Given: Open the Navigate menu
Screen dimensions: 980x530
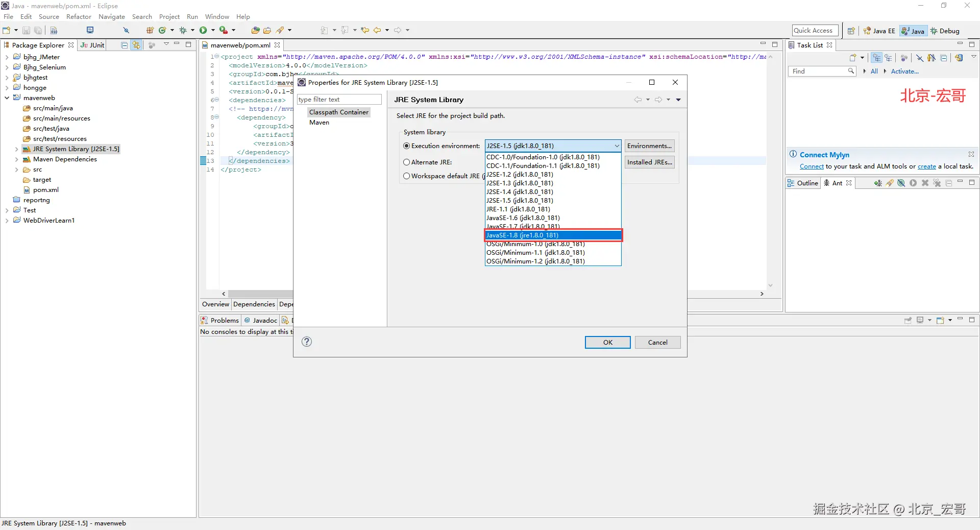Looking at the screenshot, I should (112, 17).
